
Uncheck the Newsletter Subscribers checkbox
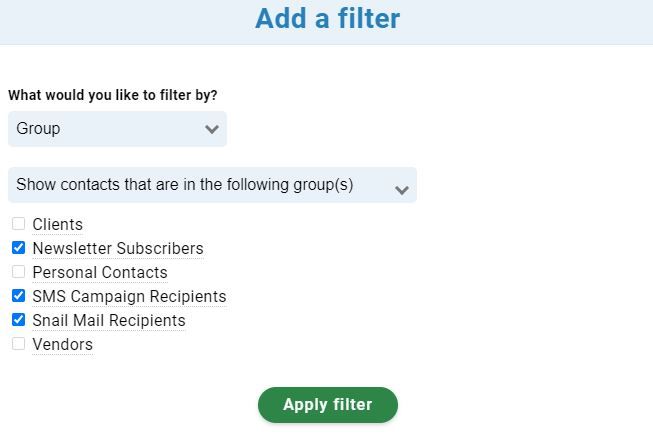click(x=18, y=248)
